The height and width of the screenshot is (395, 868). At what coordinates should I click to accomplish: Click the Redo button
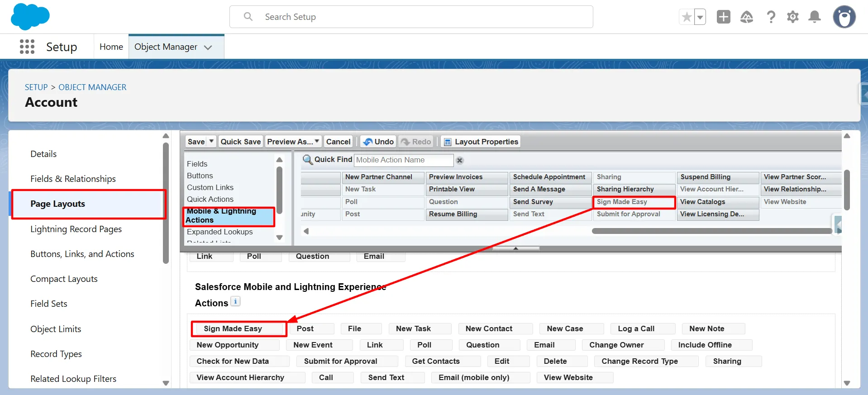tap(416, 142)
